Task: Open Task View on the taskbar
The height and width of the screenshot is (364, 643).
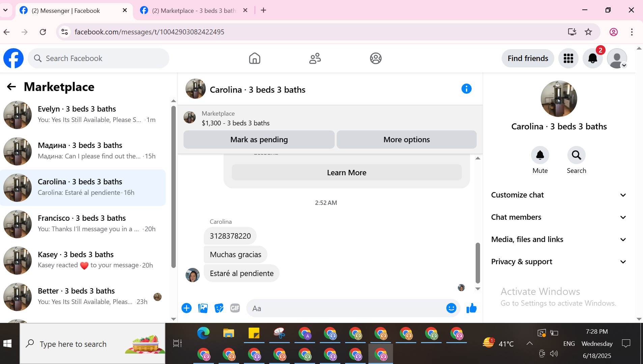Action: [x=177, y=343]
